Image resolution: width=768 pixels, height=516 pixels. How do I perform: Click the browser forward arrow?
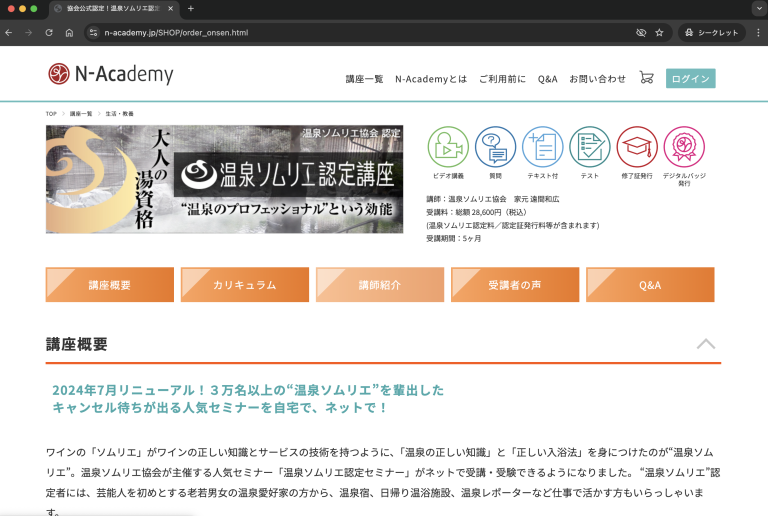(x=28, y=33)
